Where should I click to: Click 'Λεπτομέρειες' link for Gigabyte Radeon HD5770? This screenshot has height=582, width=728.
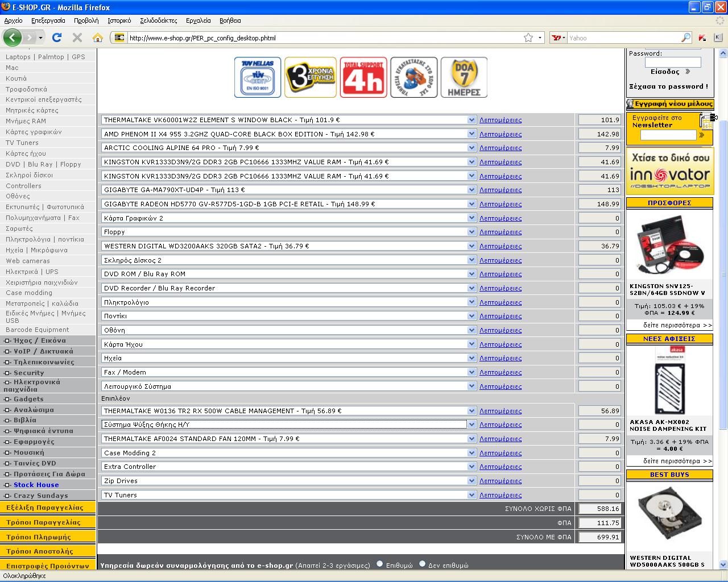500,204
